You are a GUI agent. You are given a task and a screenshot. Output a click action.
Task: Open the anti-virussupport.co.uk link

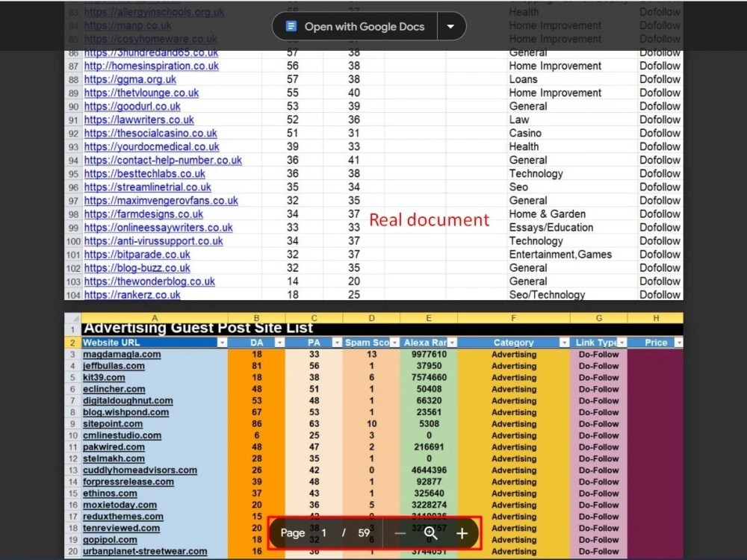(153, 241)
